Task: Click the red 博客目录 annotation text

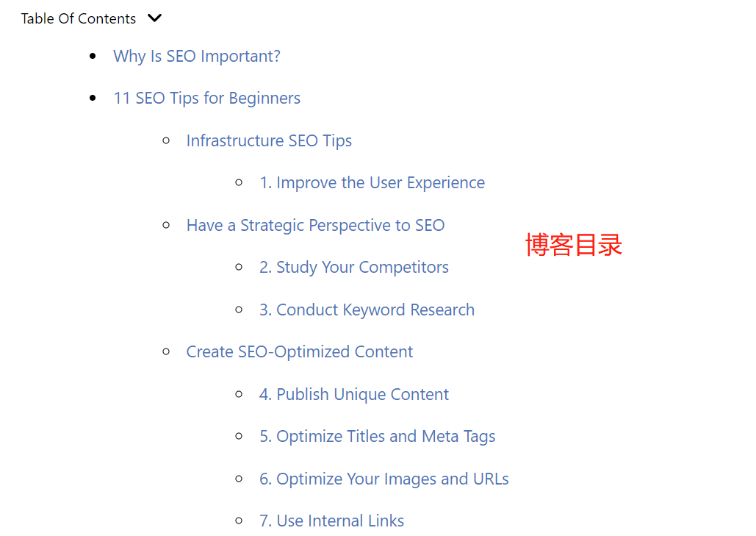Action: coord(574,245)
